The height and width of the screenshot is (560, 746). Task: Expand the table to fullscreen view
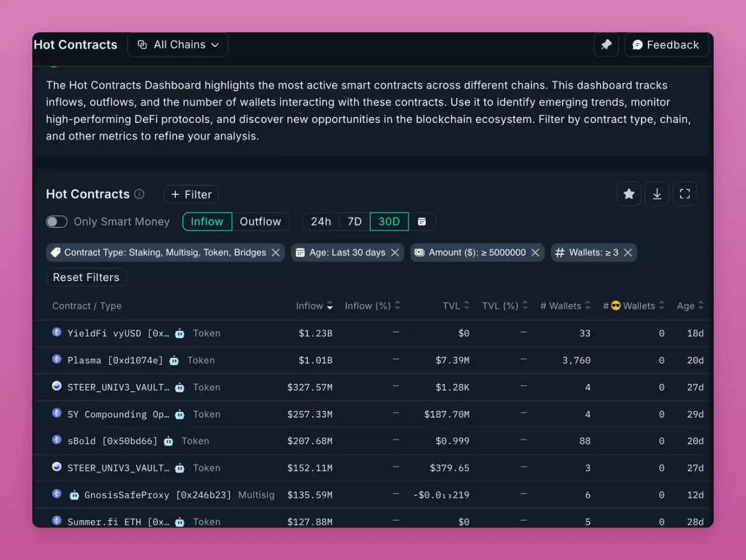coord(684,194)
